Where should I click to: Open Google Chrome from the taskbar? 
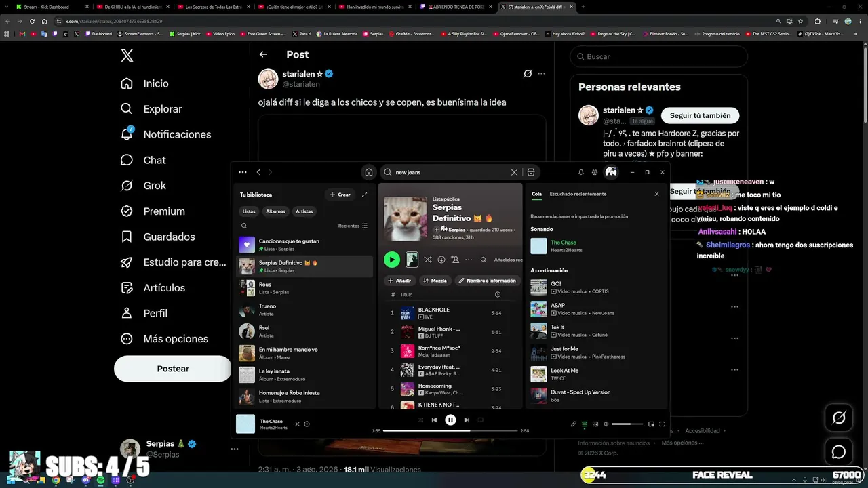pyautogui.click(x=56, y=481)
